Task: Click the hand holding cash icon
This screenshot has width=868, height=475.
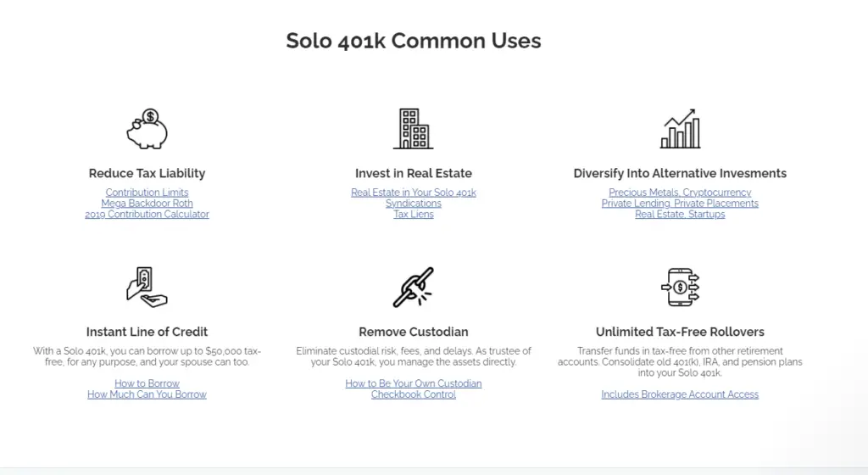Action: click(147, 288)
